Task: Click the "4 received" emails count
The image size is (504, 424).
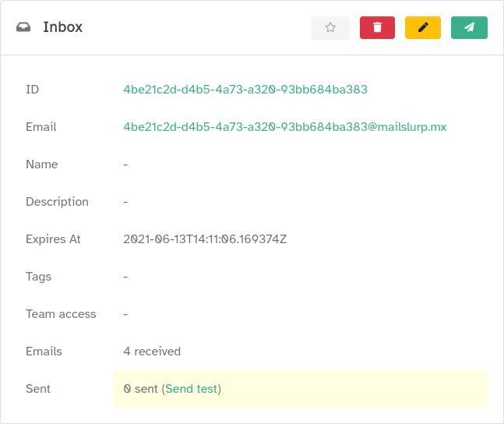Action: pyautogui.click(x=152, y=352)
